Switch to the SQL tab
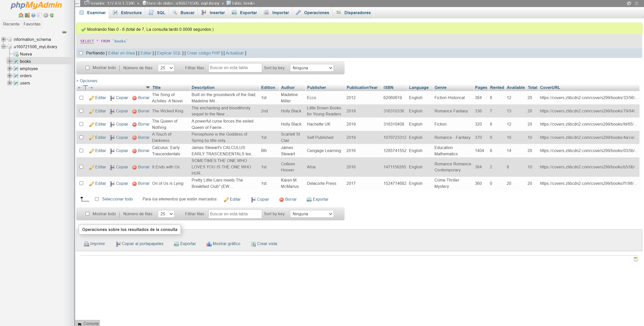 (156, 13)
